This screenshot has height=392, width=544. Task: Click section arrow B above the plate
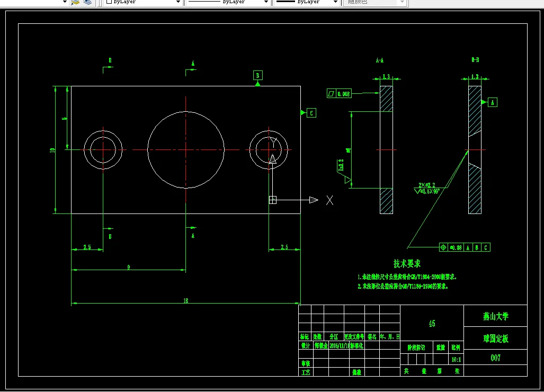click(x=108, y=65)
